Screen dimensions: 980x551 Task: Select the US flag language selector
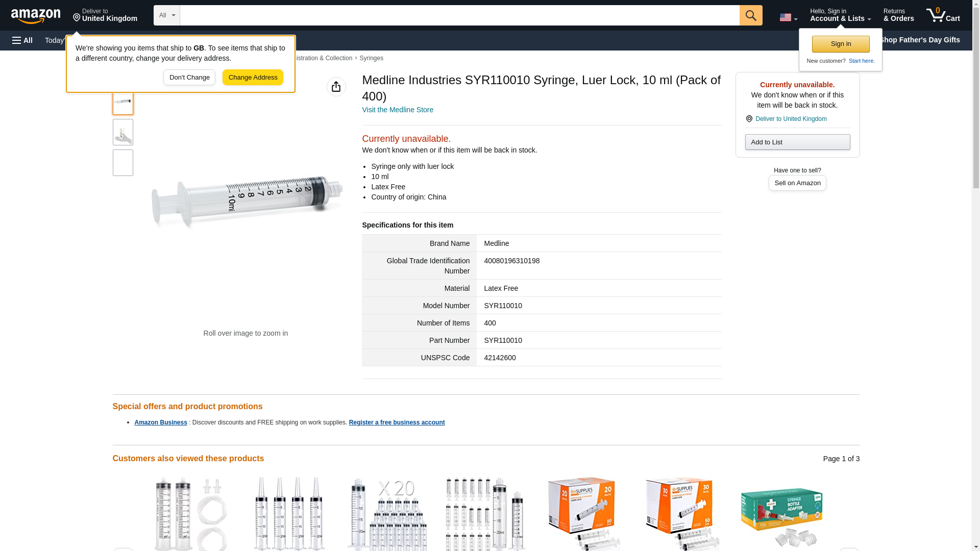click(788, 17)
